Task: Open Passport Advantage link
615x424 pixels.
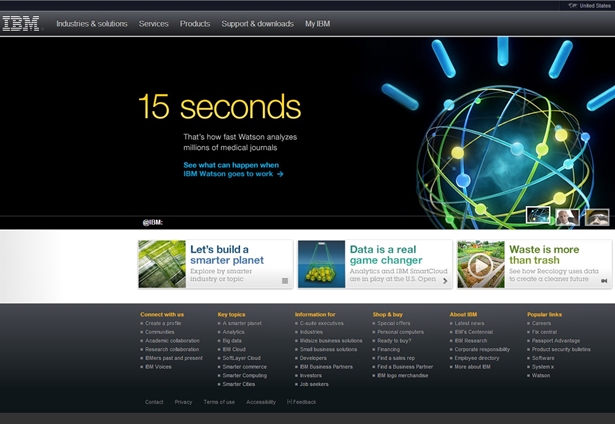Action: (556, 340)
